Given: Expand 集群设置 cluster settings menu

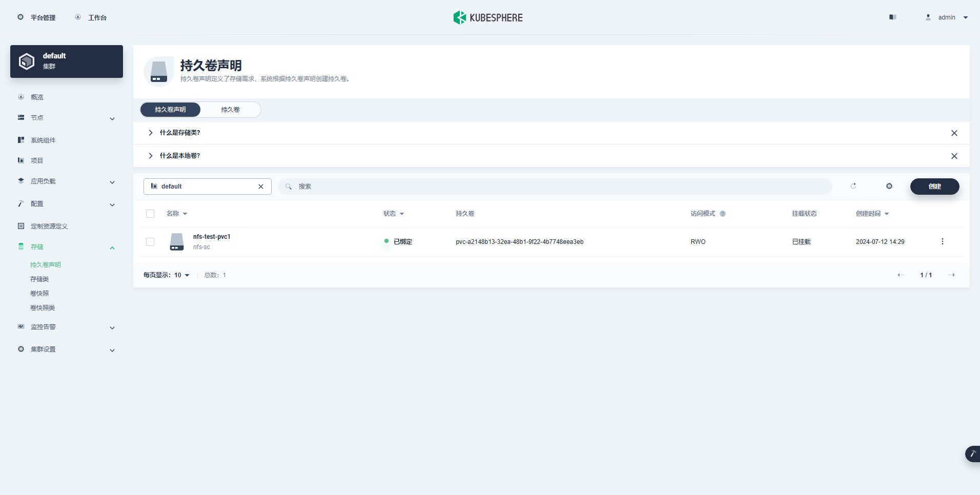Looking at the screenshot, I should point(67,349).
